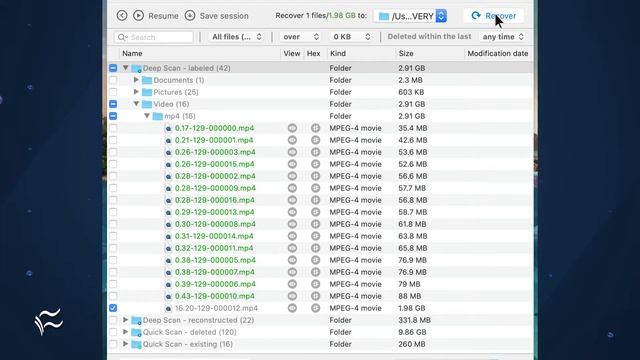Select the file 0.38-129-000005.mp4
Image resolution: width=640 pixels, height=360 pixels.
pos(215,260)
